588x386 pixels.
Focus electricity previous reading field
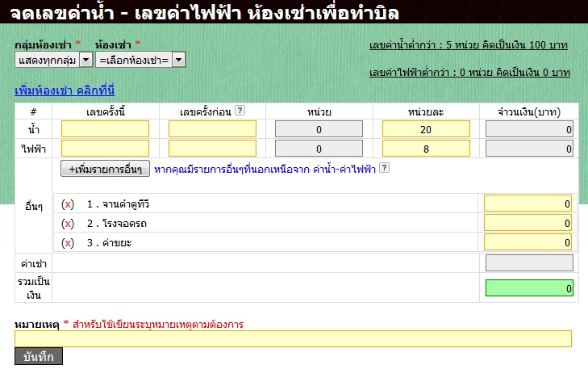[212, 149]
